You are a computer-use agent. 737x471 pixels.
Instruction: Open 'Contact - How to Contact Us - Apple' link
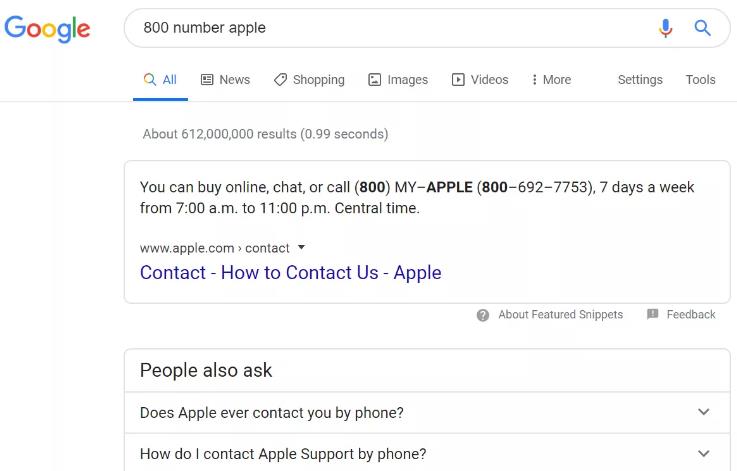click(x=290, y=273)
